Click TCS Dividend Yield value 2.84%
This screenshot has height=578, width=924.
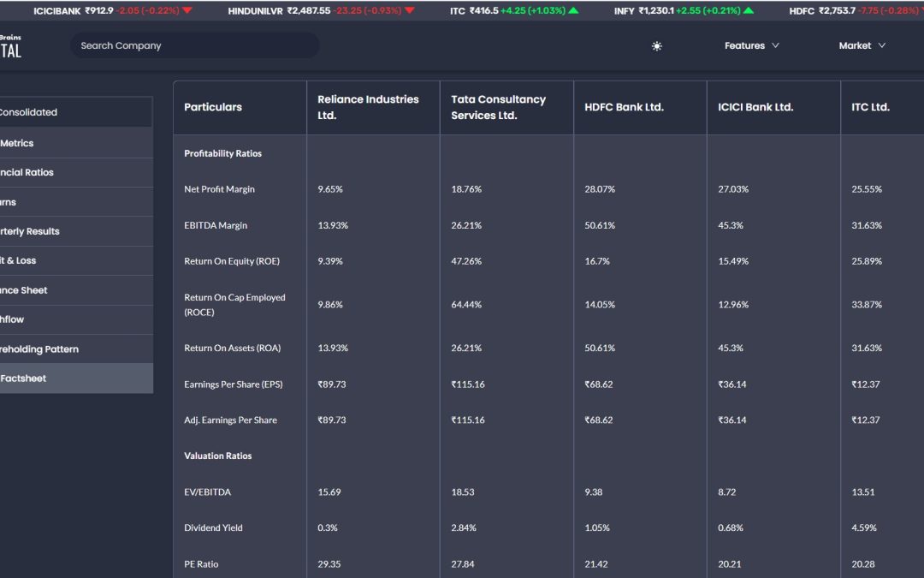click(x=464, y=527)
